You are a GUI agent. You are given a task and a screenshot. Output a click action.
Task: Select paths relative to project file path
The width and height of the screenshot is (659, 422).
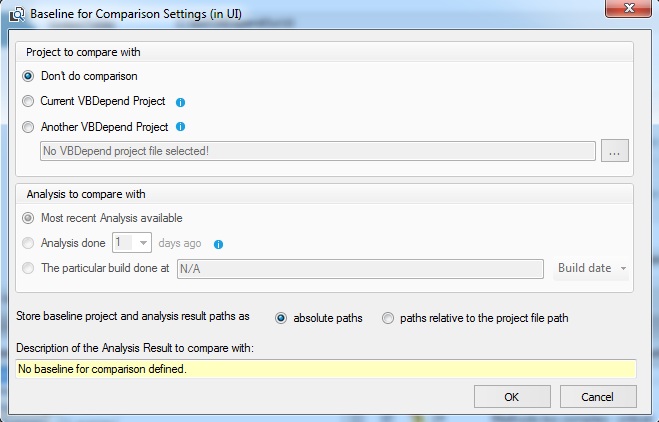[388, 318]
